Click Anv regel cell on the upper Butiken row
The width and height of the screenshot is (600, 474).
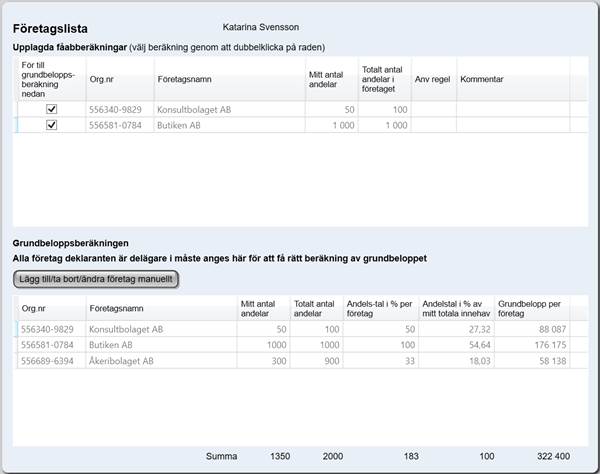pyautogui.click(x=434, y=125)
